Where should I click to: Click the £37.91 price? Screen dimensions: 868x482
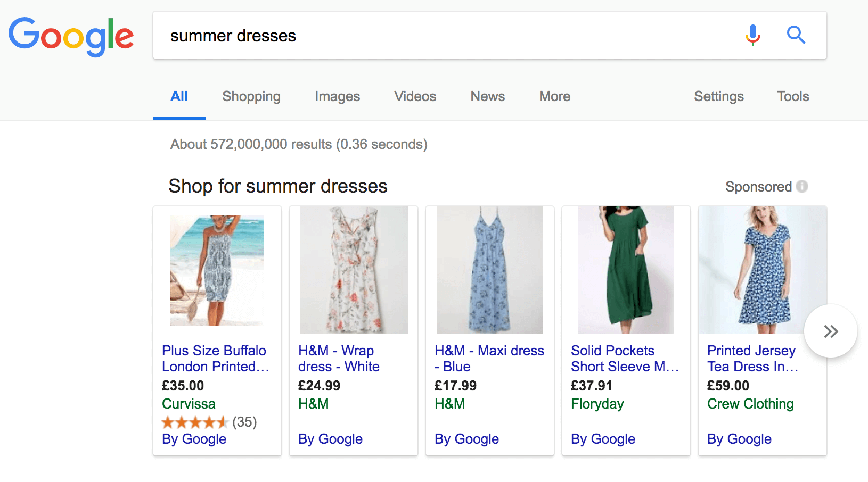coord(591,386)
